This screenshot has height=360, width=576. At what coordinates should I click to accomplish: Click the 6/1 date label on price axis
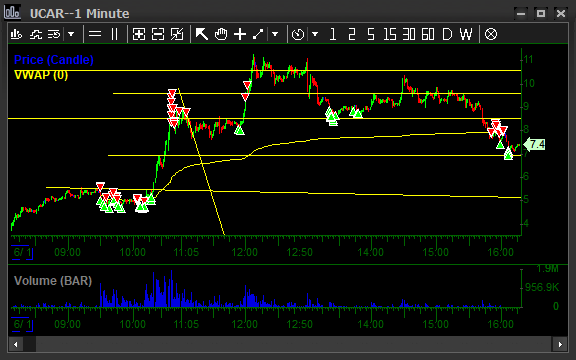[22, 253]
